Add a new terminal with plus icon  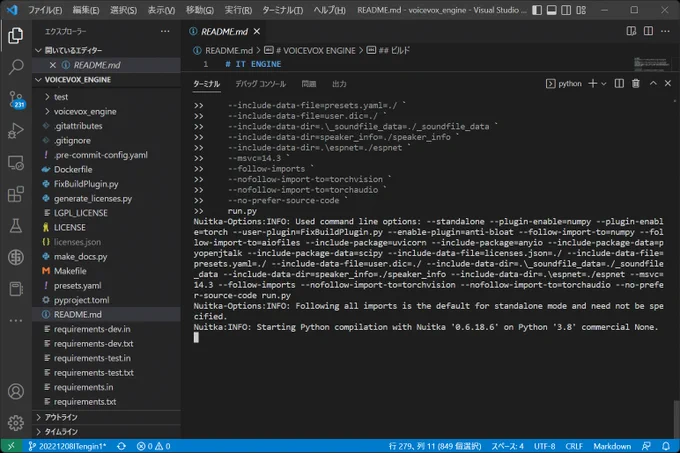point(592,83)
